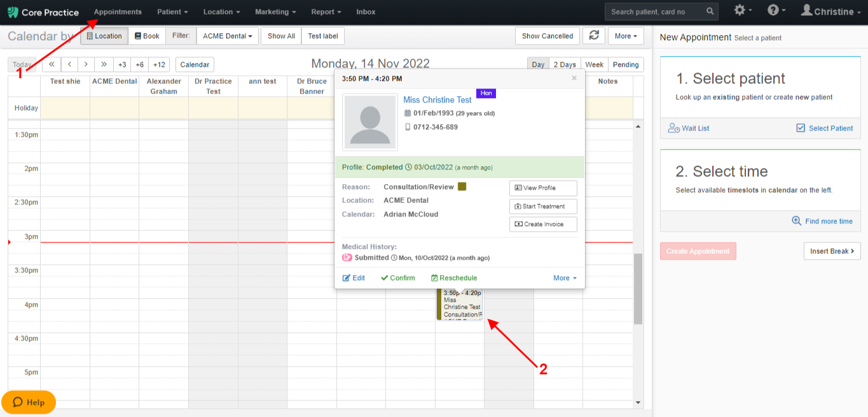Click Insert Break button

pos(832,251)
